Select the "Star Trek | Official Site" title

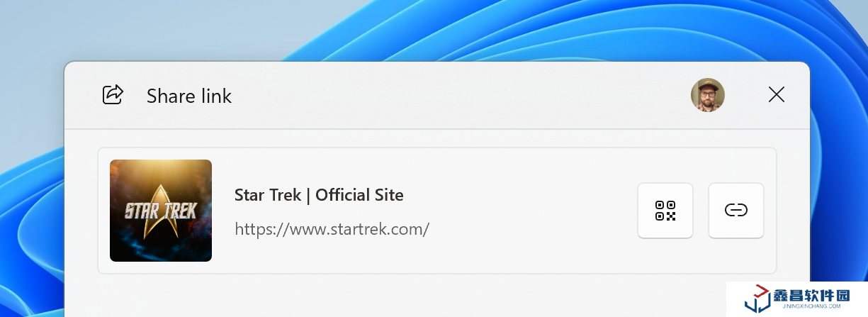pyautogui.click(x=319, y=195)
